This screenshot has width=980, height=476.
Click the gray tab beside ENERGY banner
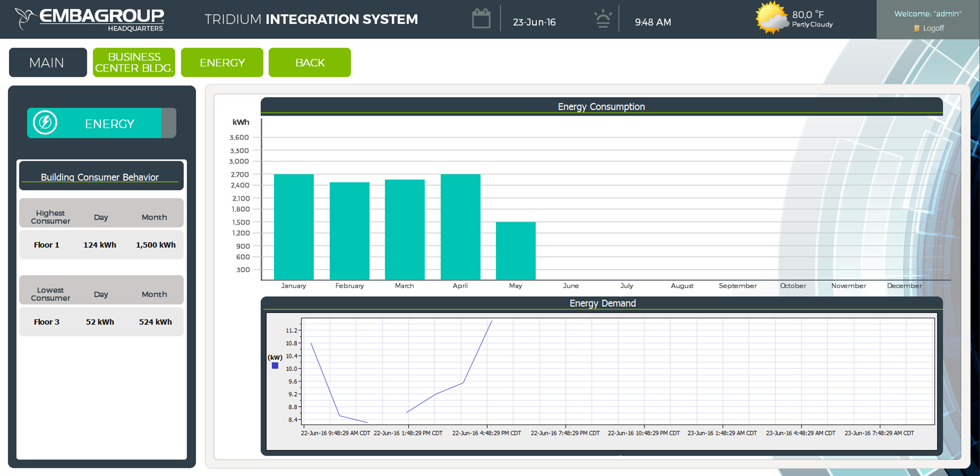coord(169,123)
